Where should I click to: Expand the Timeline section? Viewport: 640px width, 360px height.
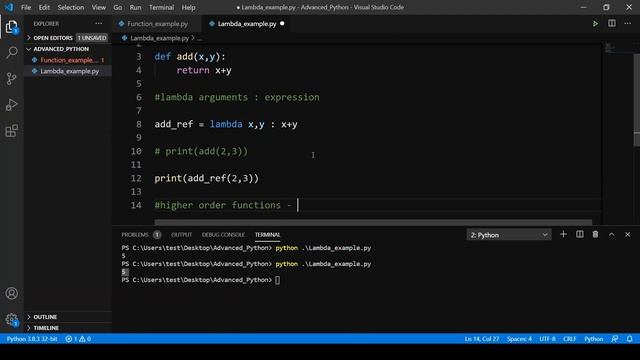tap(67, 328)
